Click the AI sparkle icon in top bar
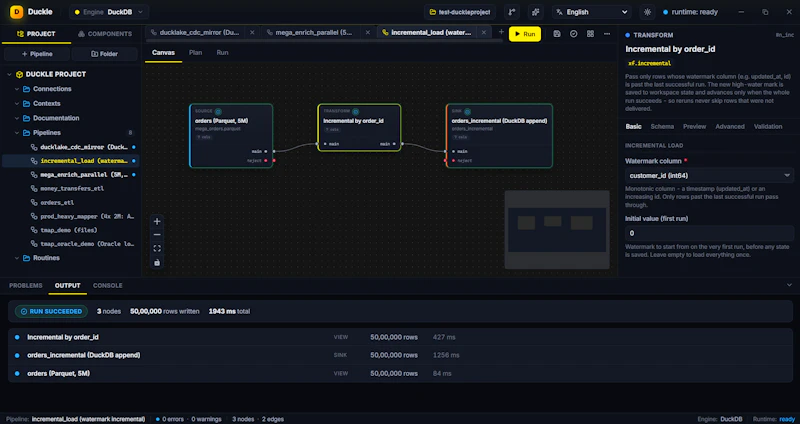Image resolution: width=800 pixels, height=424 pixels. click(x=535, y=12)
